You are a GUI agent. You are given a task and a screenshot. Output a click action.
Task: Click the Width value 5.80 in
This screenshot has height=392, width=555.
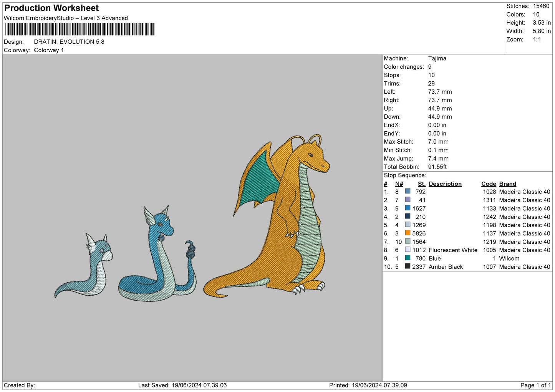pos(542,31)
